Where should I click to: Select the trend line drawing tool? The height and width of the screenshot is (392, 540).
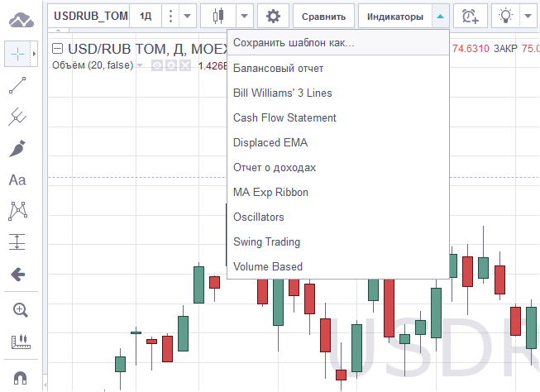pos(17,85)
